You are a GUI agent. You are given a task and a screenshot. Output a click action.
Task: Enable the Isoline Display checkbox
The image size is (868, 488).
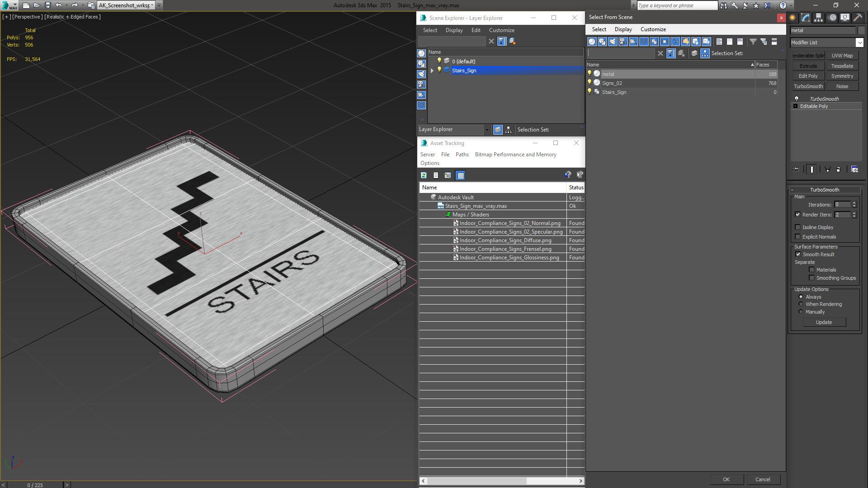(797, 227)
